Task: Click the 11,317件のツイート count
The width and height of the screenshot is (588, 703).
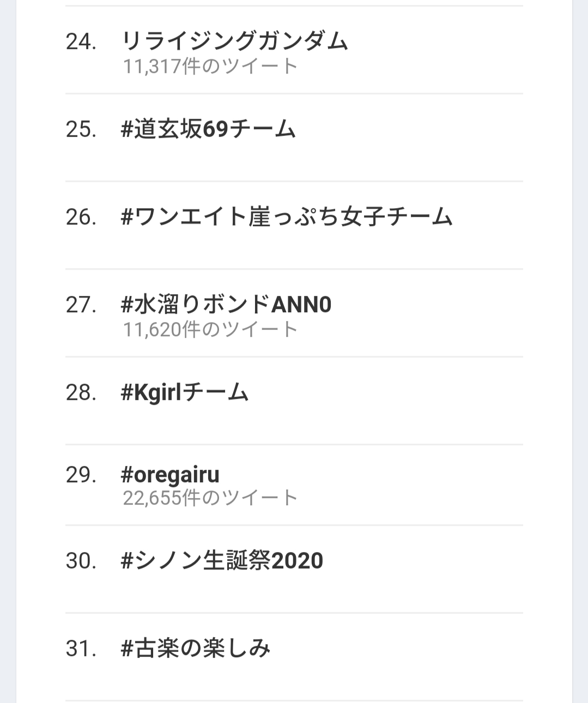Action: point(210,66)
